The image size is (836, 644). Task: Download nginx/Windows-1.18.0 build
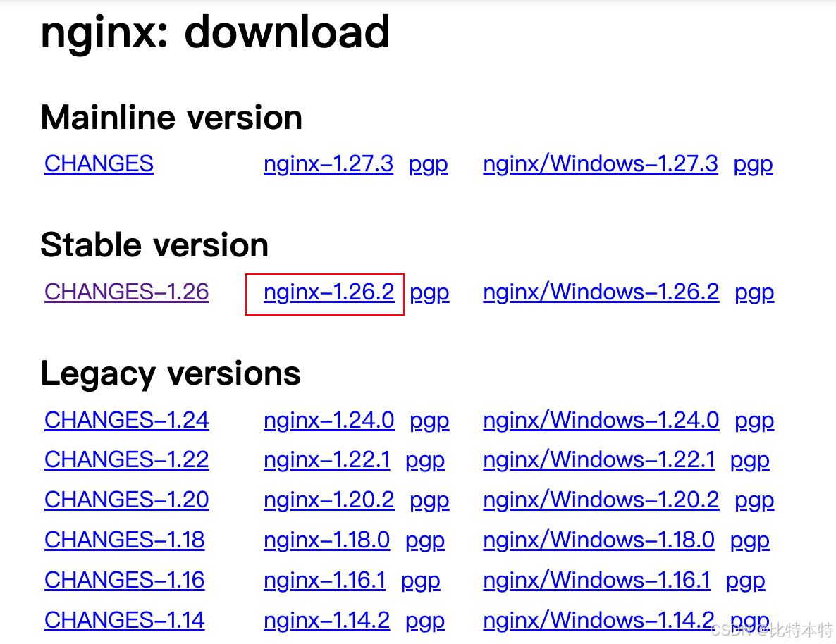coord(598,540)
